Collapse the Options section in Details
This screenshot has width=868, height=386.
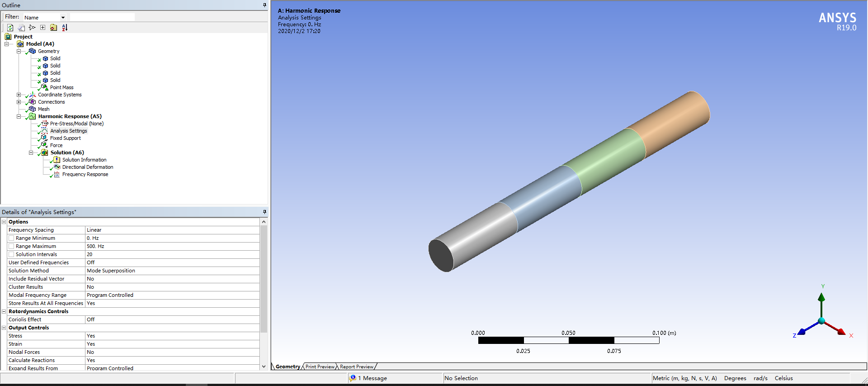4,222
